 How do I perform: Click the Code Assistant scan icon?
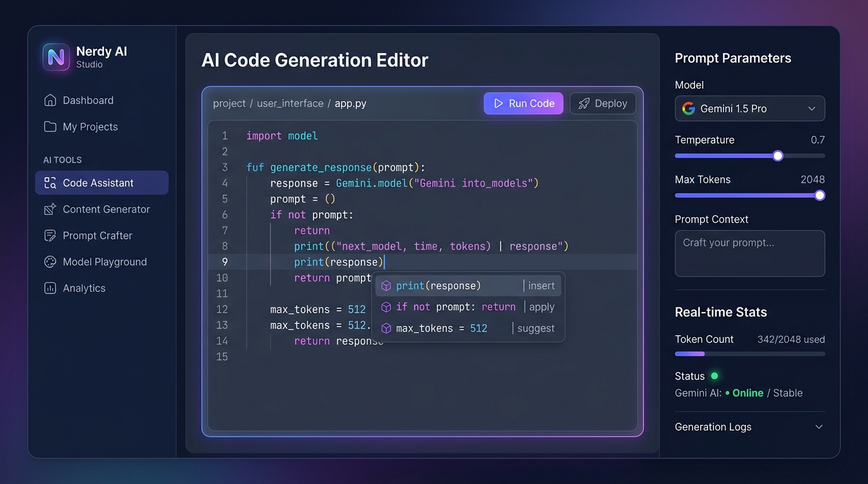click(50, 183)
